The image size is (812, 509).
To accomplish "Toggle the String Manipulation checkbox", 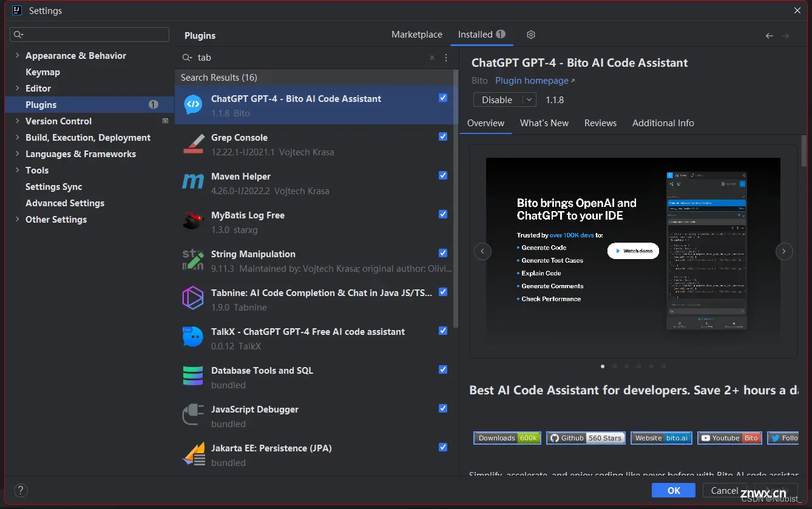I will [443, 253].
